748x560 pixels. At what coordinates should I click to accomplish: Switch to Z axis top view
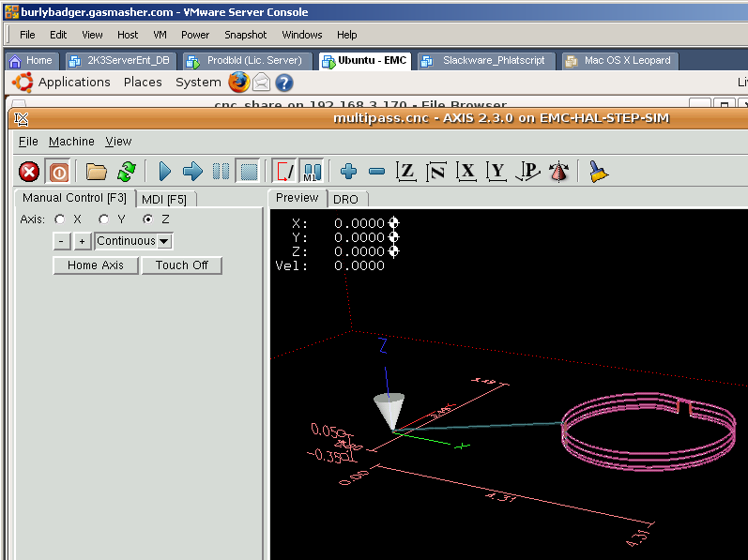[405, 172]
